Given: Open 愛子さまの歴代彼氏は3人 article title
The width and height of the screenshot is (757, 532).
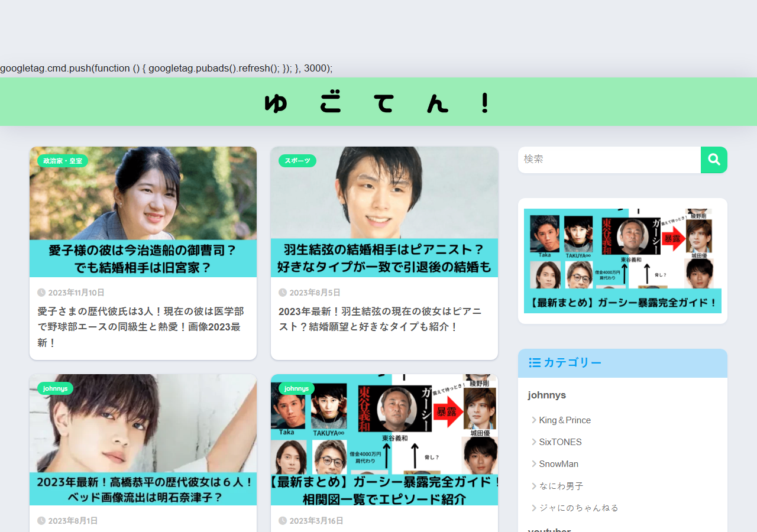Looking at the screenshot, I should pyautogui.click(x=141, y=327).
